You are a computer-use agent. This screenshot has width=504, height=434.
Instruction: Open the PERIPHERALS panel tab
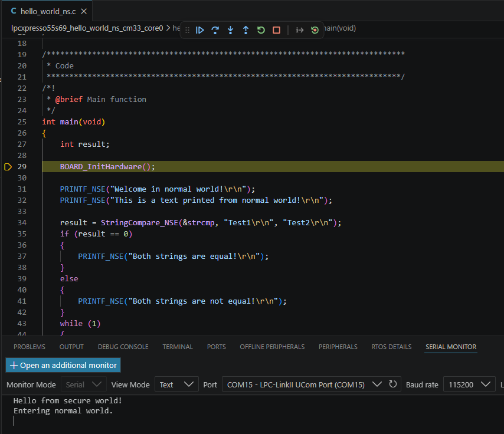point(338,347)
